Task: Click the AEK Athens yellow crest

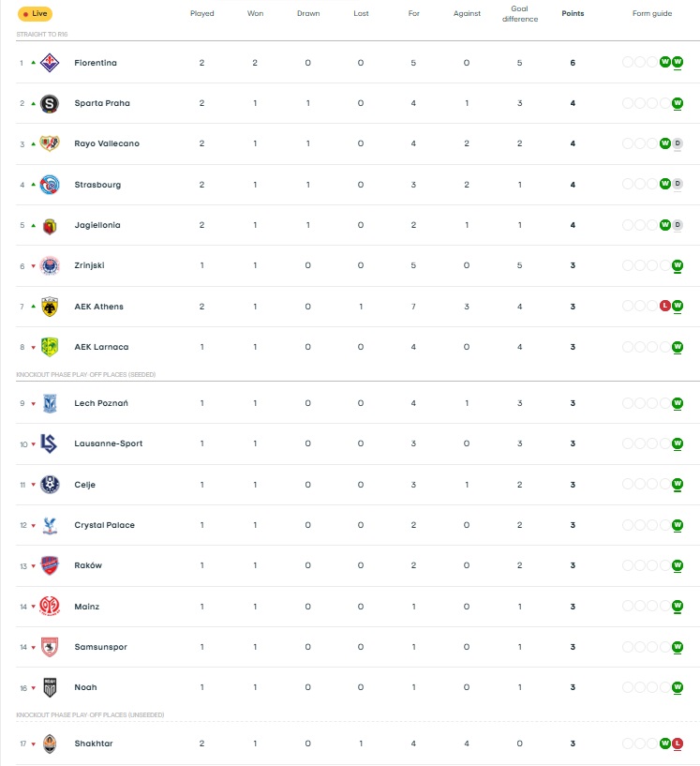Action: pos(50,307)
